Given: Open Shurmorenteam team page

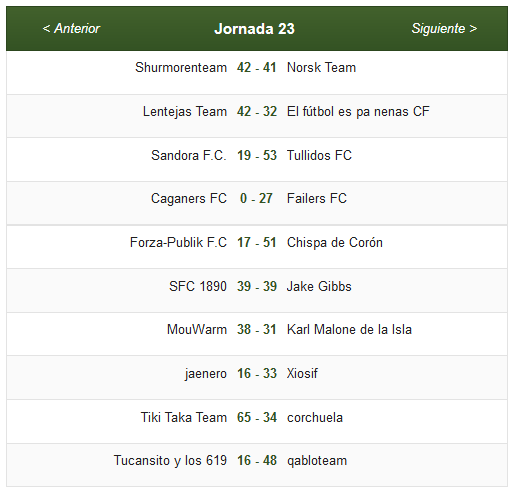Looking at the screenshot, I should (x=181, y=68).
